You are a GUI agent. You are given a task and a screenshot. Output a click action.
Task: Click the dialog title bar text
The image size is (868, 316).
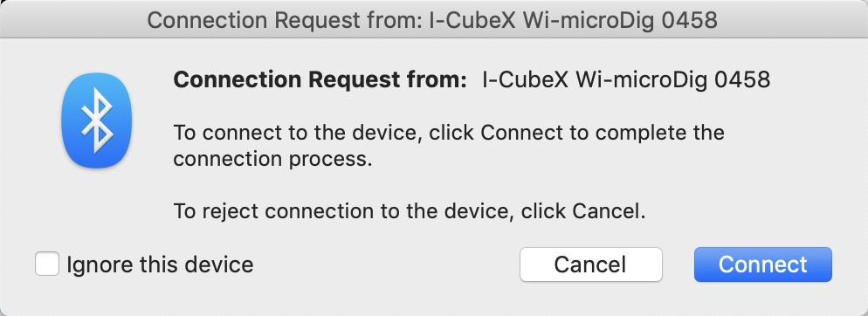coord(432,20)
